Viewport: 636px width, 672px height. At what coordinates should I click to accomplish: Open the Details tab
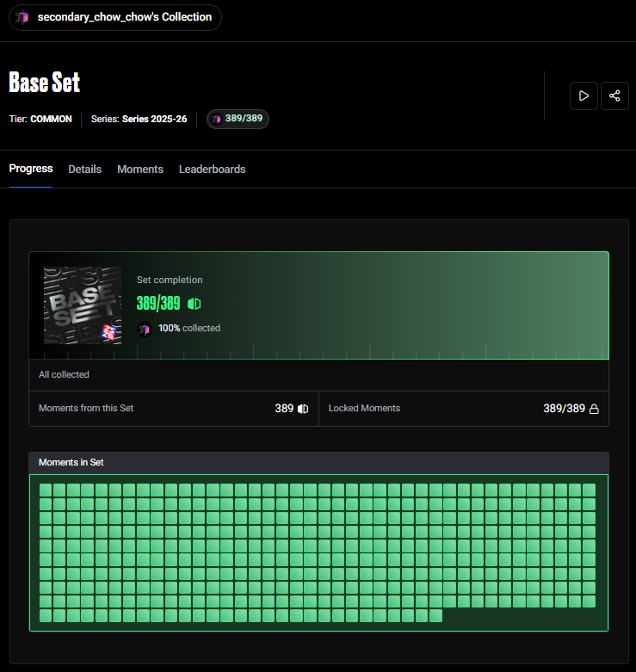[85, 169]
